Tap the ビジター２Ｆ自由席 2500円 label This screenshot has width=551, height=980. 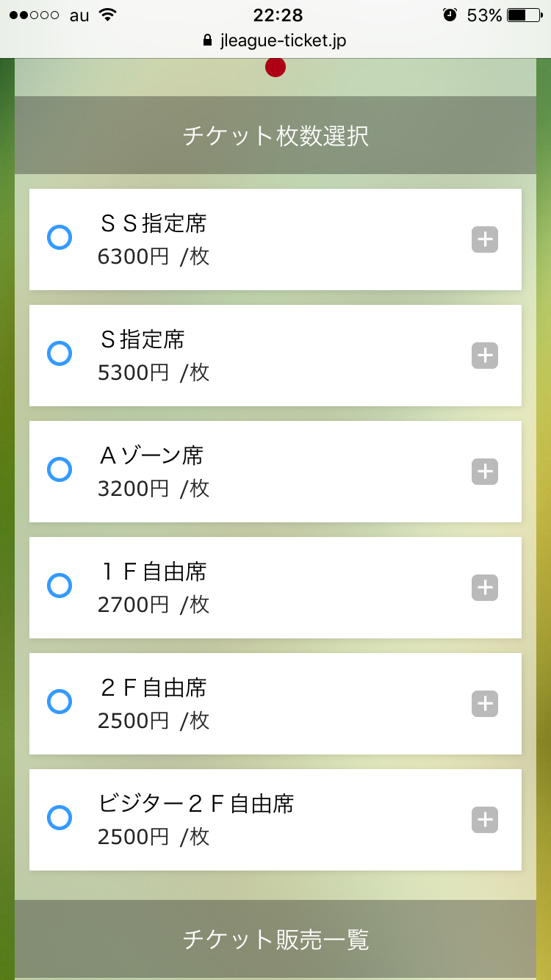click(195, 820)
